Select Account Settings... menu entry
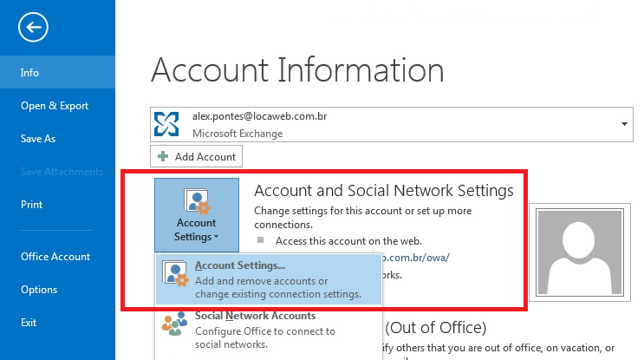 coord(269,279)
